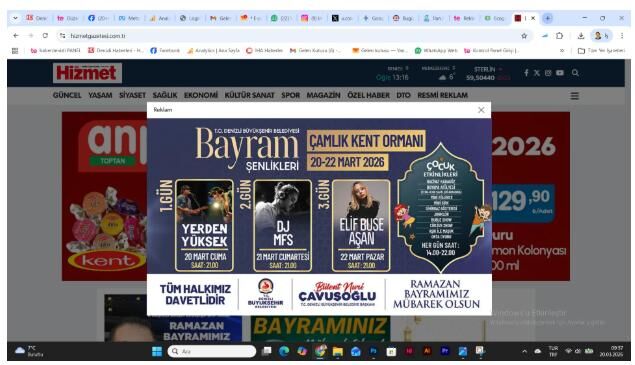Open a new tab with the plus button
The image size is (635, 365).
pyautogui.click(x=548, y=18)
